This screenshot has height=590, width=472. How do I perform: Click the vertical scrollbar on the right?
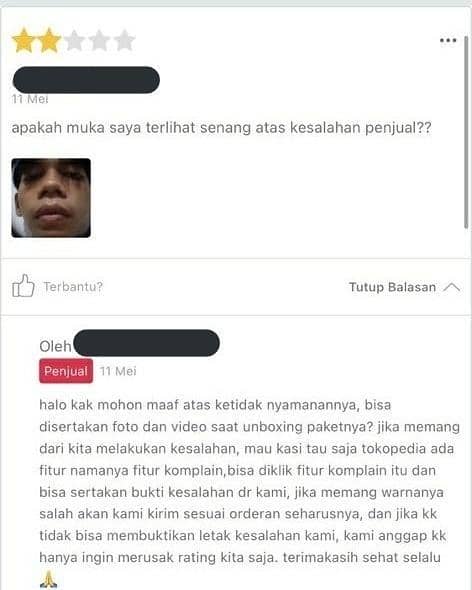click(x=466, y=132)
